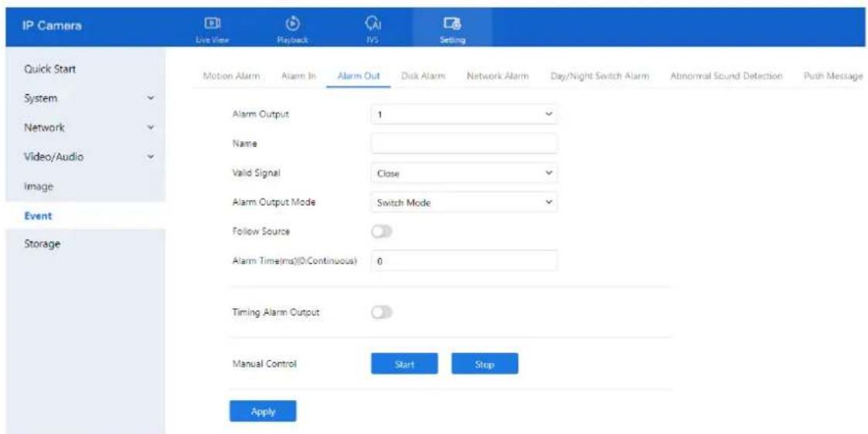
Task: Click the Stop manual control button
Action: click(x=485, y=364)
